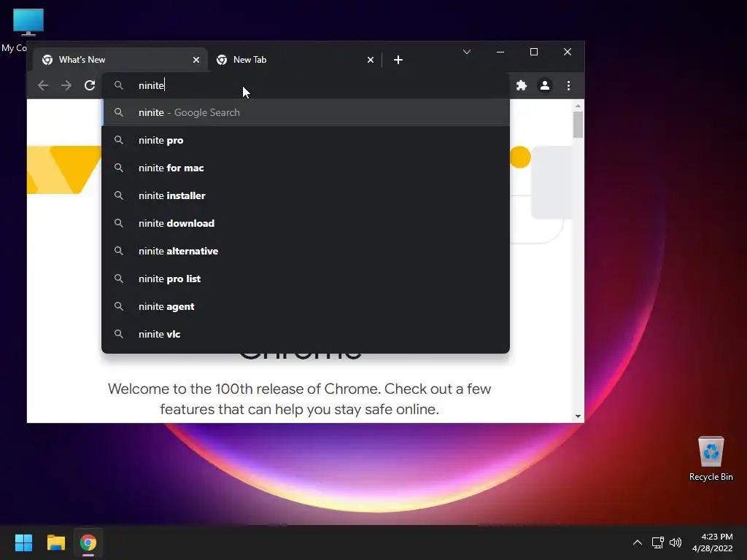The height and width of the screenshot is (560, 747).
Task: Click the Chrome forward arrow button
Action: tap(66, 85)
